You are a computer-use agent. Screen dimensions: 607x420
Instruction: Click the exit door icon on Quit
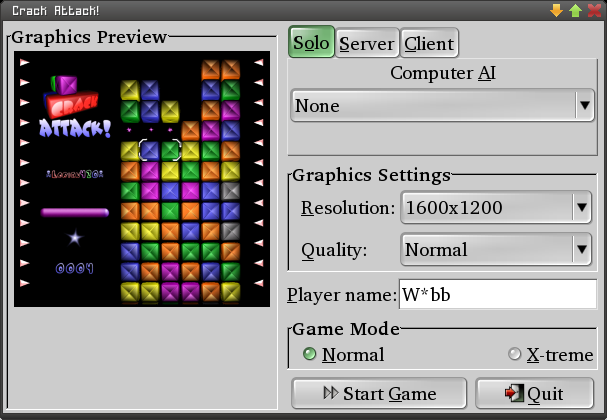pos(514,393)
